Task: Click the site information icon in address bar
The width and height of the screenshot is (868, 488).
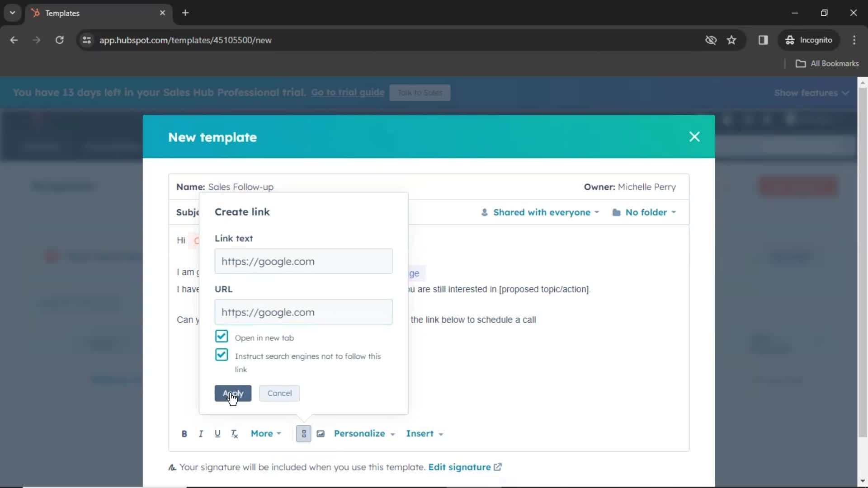Action: coord(87,40)
